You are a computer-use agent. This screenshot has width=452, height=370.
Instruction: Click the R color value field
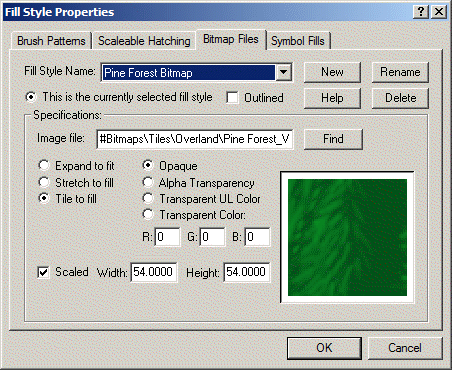pos(167,237)
